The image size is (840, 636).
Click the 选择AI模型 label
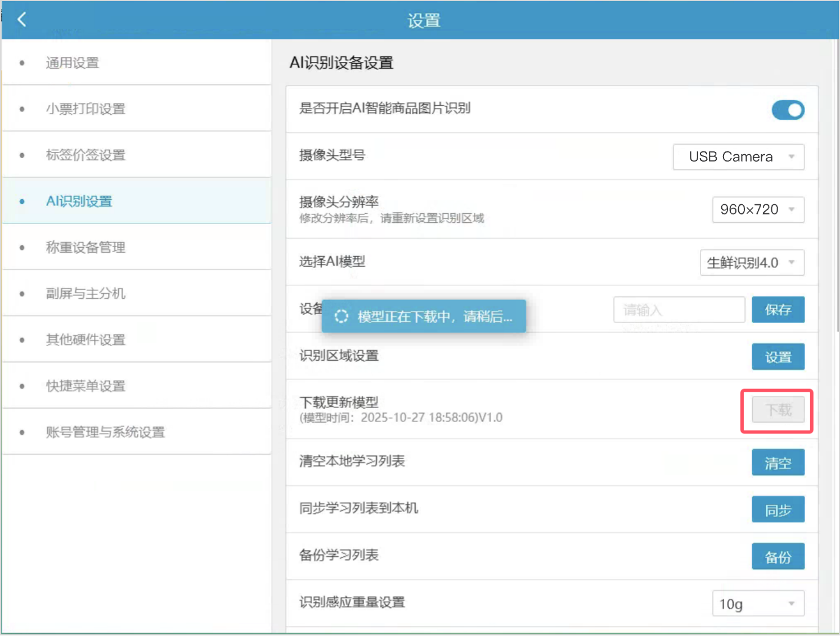pyautogui.click(x=332, y=261)
